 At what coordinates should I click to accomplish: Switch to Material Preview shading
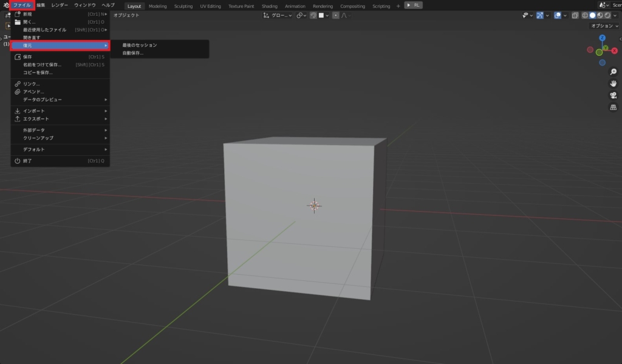(600, 15)
